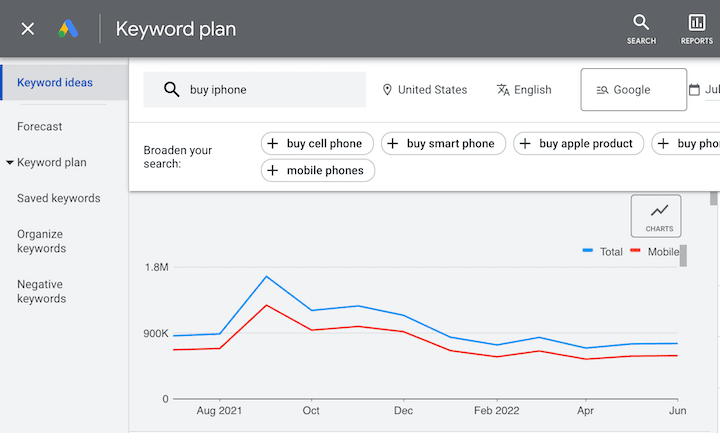Close the Keyword plan view

[x=28, y=29]
